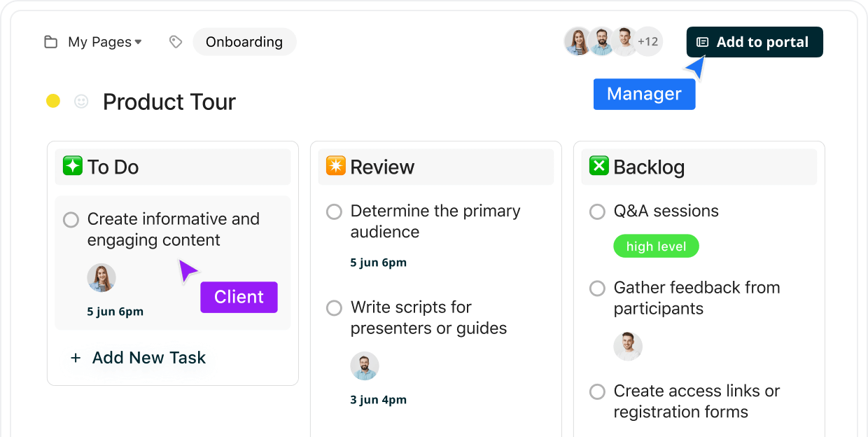Click Add New Task in To Do
Image resolution: width=868 pixels, height=437 pixels.
tap(148, 358)
